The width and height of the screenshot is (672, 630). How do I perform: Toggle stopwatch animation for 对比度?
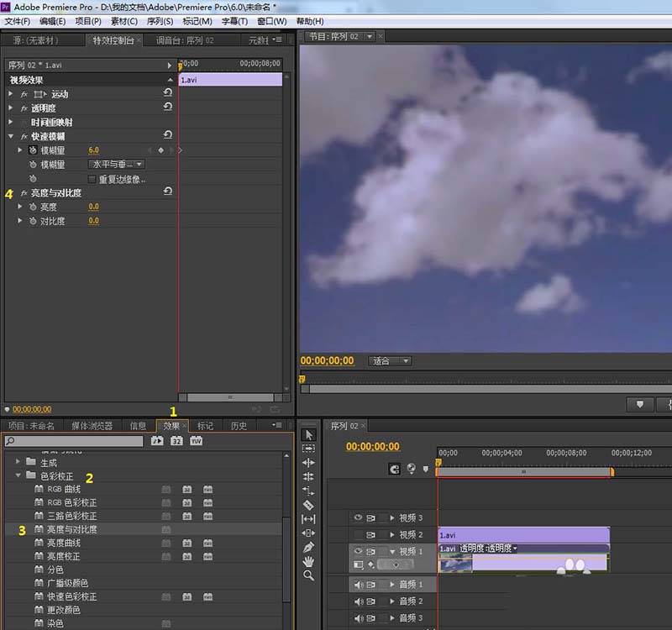click(33, 221)
